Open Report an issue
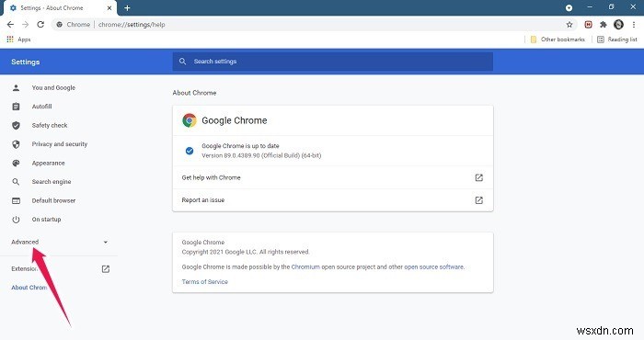 (x=333, y=200)
